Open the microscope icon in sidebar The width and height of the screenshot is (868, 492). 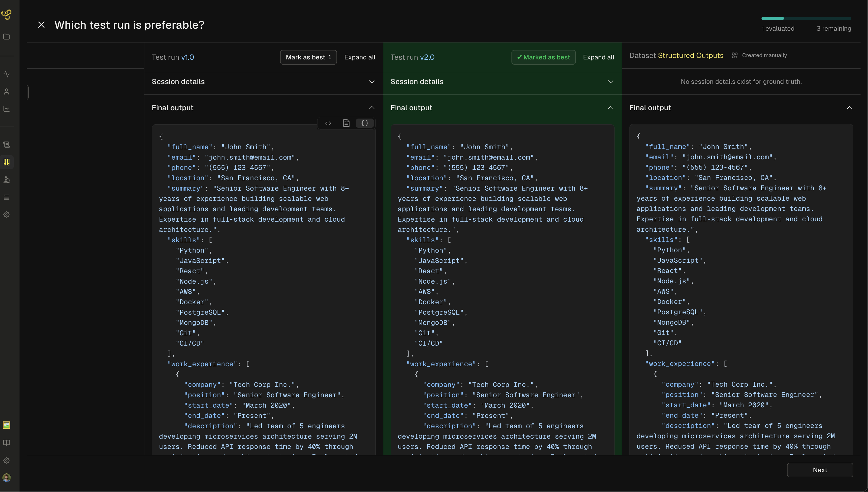pos(6,180)
